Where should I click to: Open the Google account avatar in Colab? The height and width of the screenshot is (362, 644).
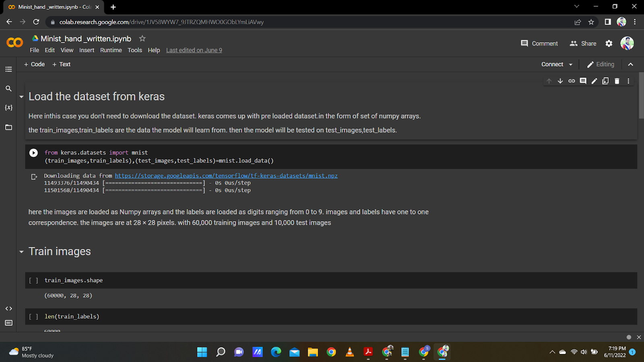627,43
